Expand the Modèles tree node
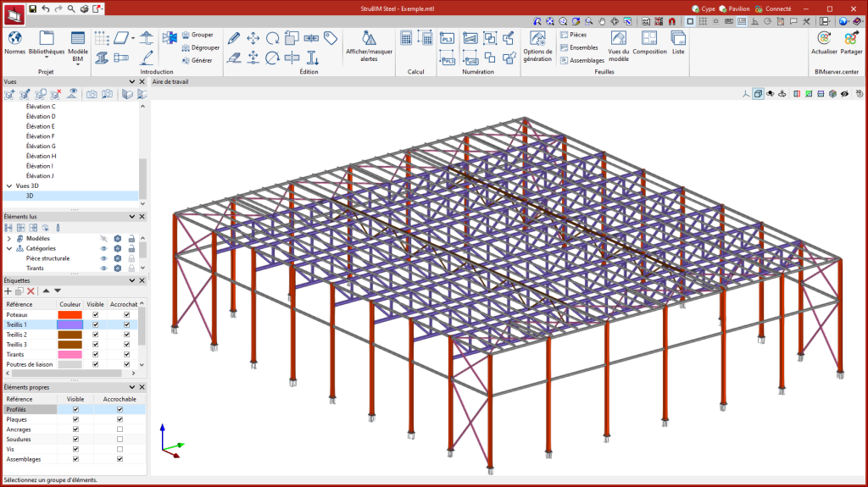Image resolution: width=868 pixels, height=487 pixels. click(9, 239)
